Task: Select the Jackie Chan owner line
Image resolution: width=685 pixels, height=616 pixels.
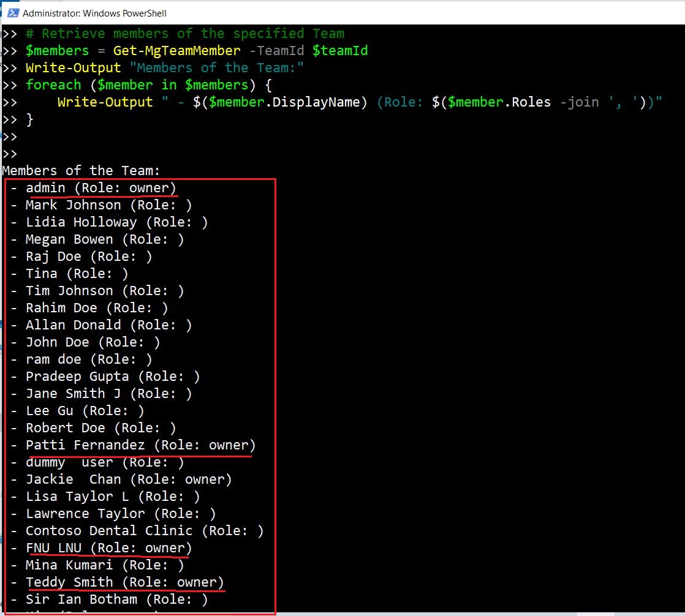Action: point(129,479)
